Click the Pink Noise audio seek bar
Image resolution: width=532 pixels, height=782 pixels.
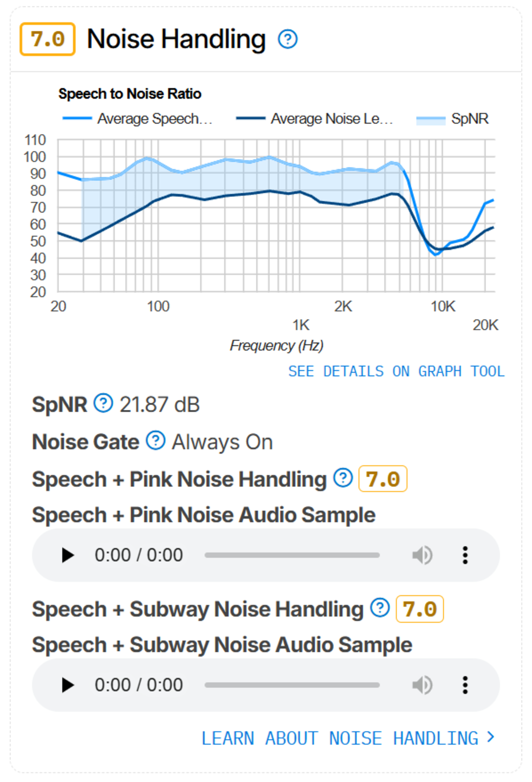(292, 555)
